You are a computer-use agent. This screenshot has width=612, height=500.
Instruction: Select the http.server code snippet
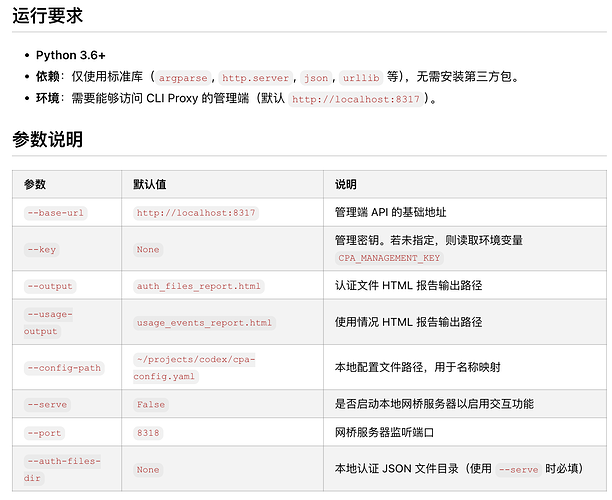pyautogui.click(x=255, y=78)
